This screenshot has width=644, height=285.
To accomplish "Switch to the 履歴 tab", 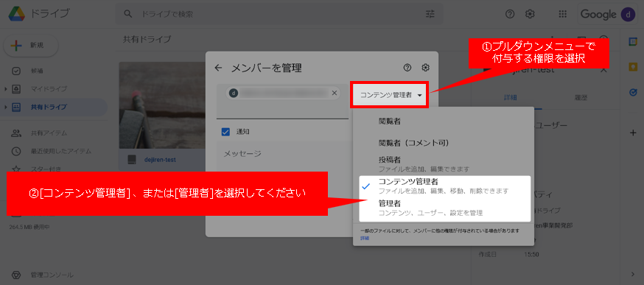I will (x=581, y=98).
